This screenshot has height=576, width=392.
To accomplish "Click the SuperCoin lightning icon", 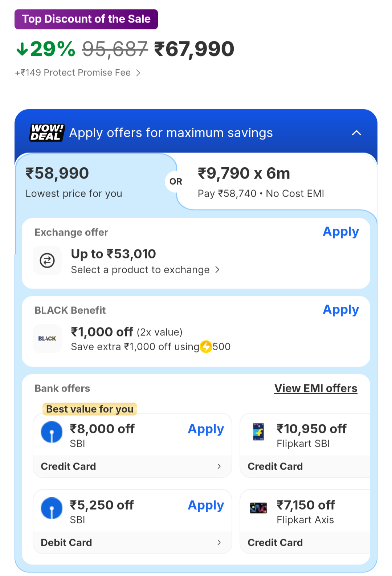I will (x=206, y=347).
